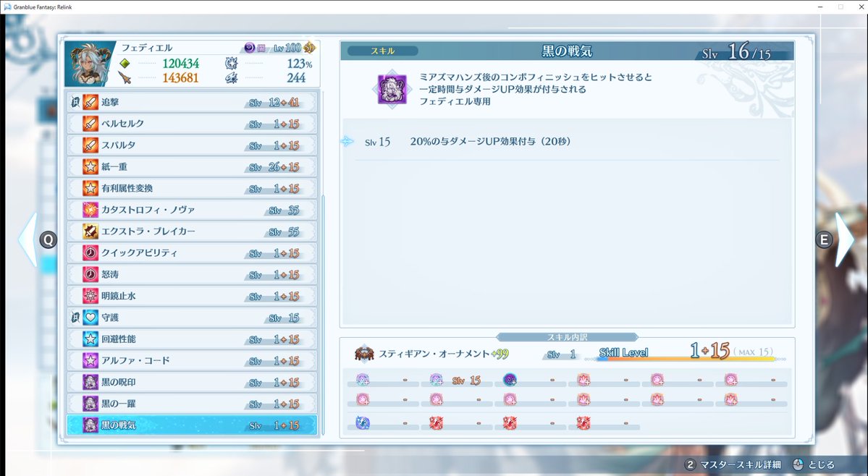Click the 守護 heart icon
868x476 pixels.
(90, 318)
